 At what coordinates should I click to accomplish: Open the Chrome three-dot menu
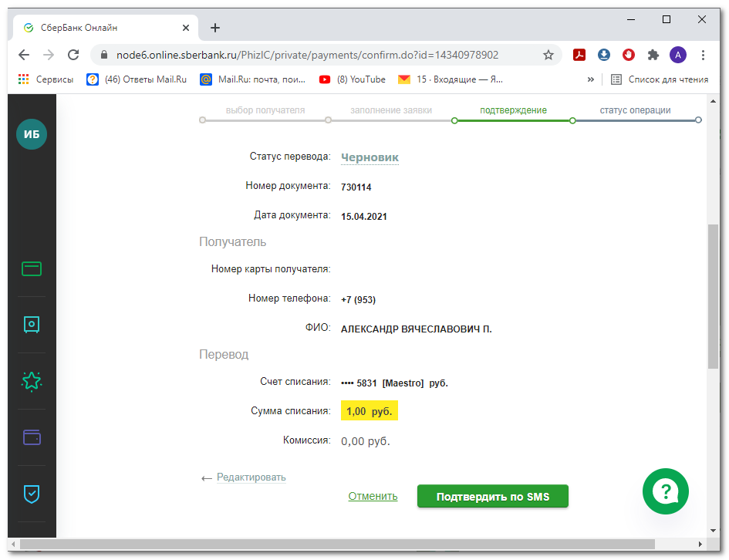tap(703, 55)
